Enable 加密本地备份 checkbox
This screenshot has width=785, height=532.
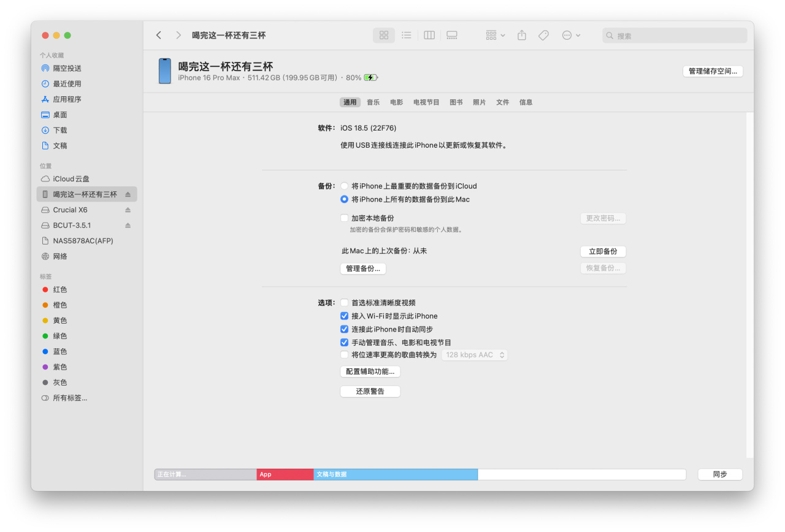(x=345, y=218)
